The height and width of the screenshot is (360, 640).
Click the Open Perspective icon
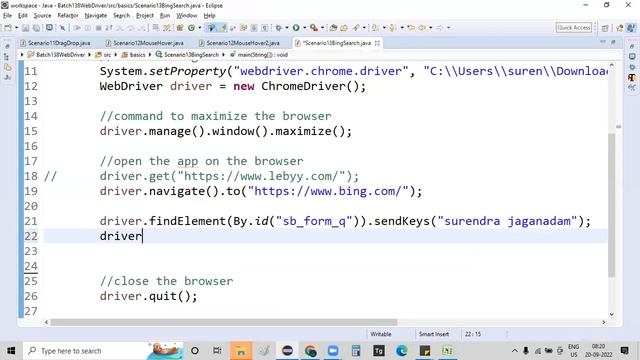[x=605, y=28]
